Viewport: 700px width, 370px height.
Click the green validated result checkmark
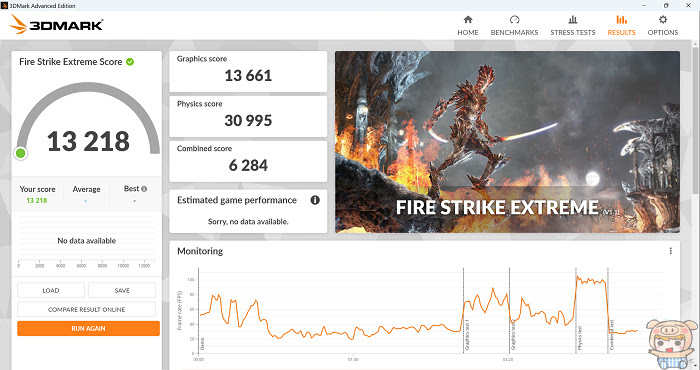pos(130,62)
